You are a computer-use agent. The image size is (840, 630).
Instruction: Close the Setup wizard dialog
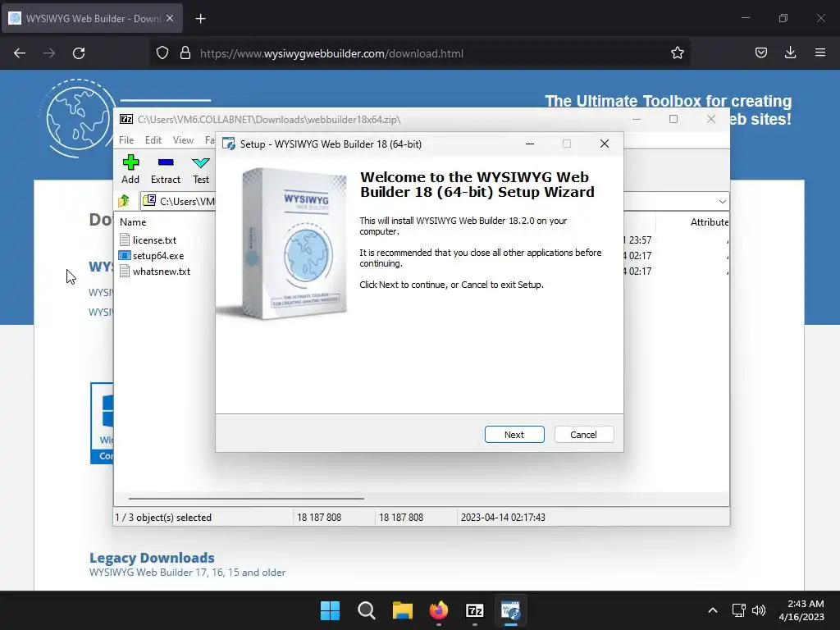pos(605,144)
